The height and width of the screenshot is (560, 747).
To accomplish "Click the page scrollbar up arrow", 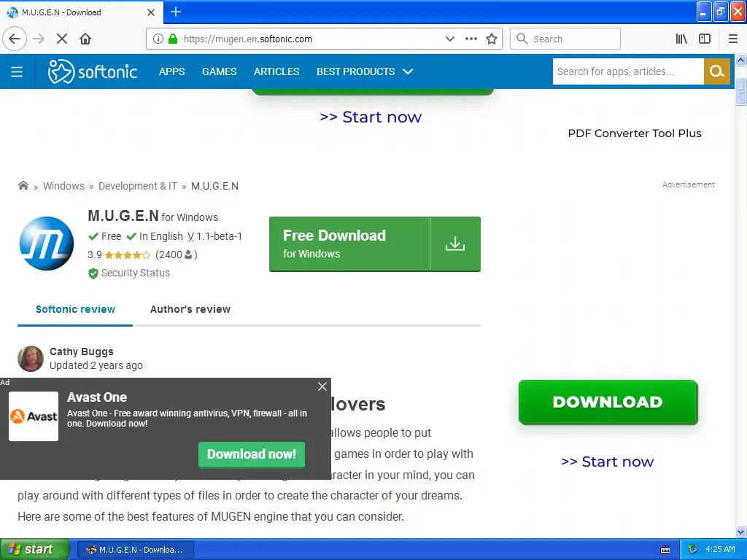I will click(740, 60).
